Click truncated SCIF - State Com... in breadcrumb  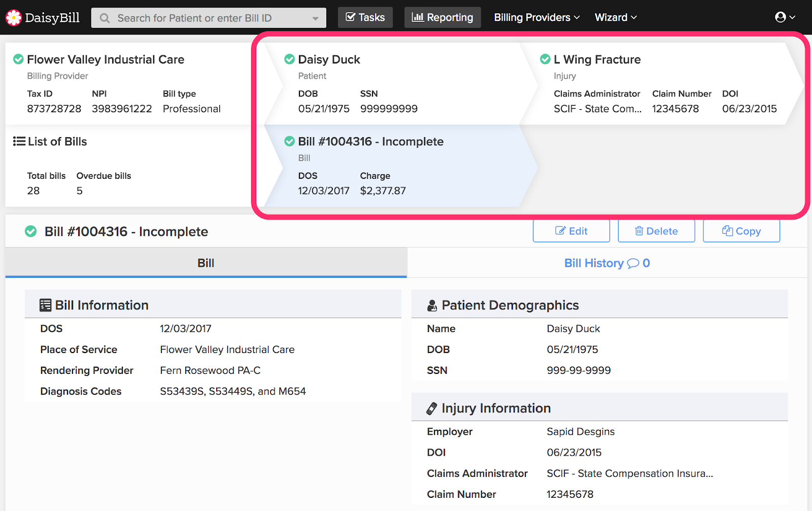pos(598,109)
